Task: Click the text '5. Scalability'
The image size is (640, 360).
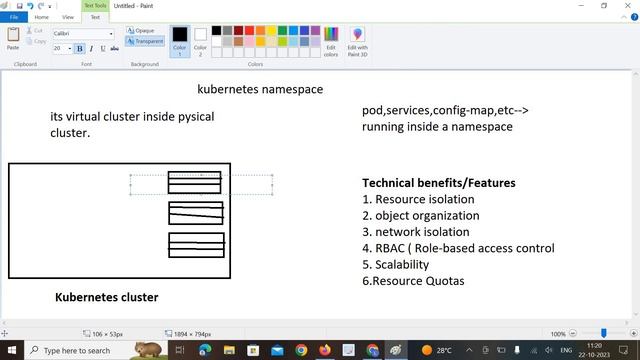Action: click(x=396, y=264)
